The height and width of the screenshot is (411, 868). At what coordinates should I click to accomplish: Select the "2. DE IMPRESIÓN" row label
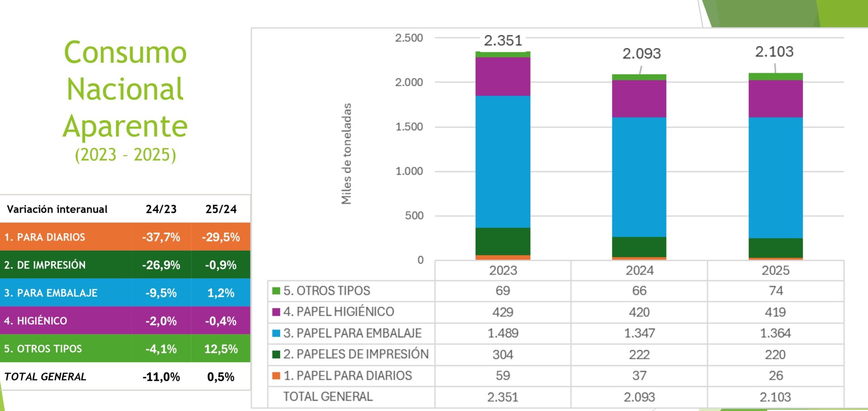pyautogui.click(x=45, y=265)
